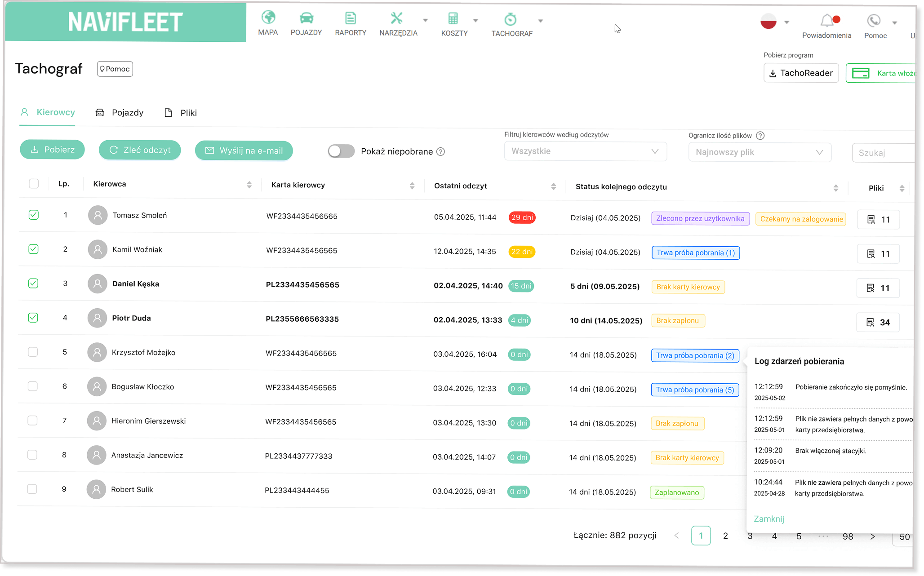
Task: Open the MAPA globe icon
Action: (x=268, y=18)
